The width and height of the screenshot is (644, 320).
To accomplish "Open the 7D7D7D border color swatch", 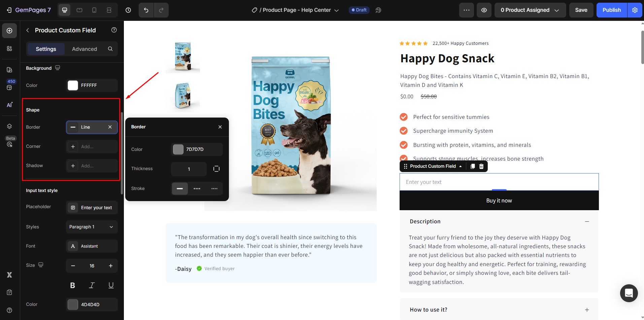I will (178, 149).
